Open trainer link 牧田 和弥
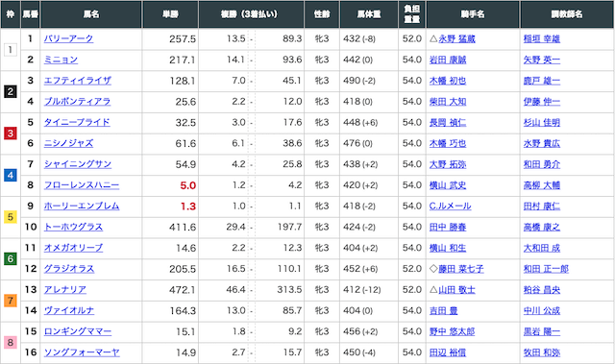 (x=542, y=352)
